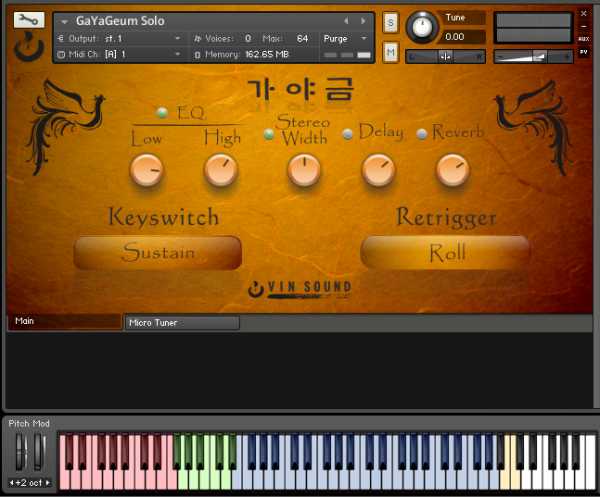Click the Delay amount knob
This screenshot has width=600, height=497.
378,170
